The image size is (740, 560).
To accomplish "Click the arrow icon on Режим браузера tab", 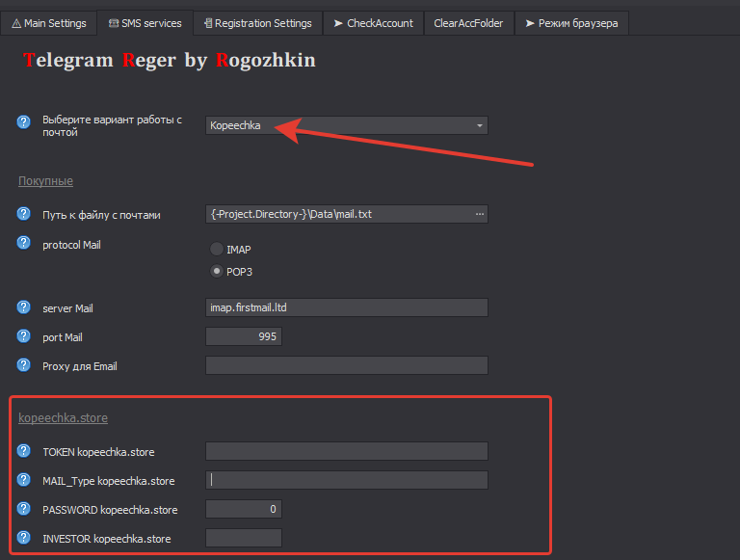I will 530,23.
